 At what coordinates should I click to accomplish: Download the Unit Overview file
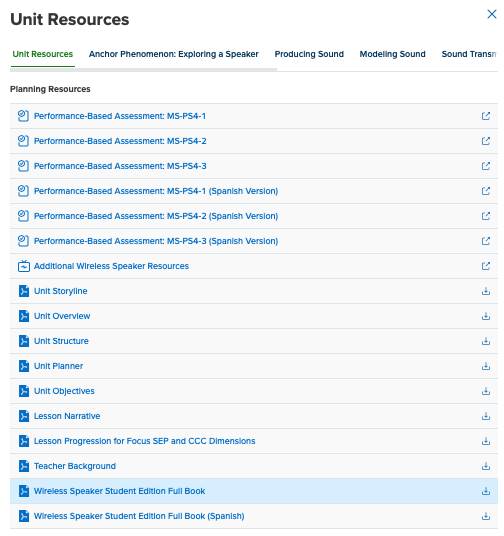pyautogui.click(x=486, y=316)
